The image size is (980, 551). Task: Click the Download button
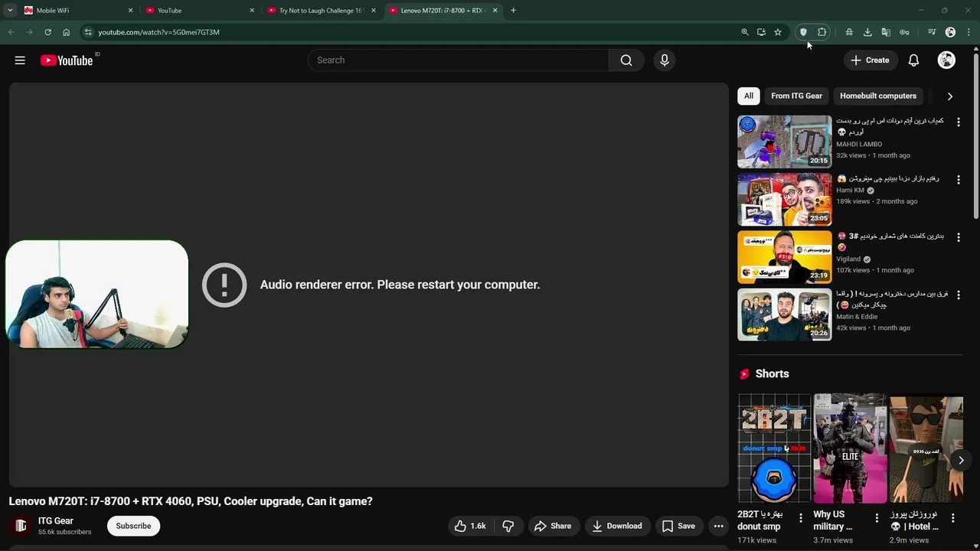click(x=617, y=526)
